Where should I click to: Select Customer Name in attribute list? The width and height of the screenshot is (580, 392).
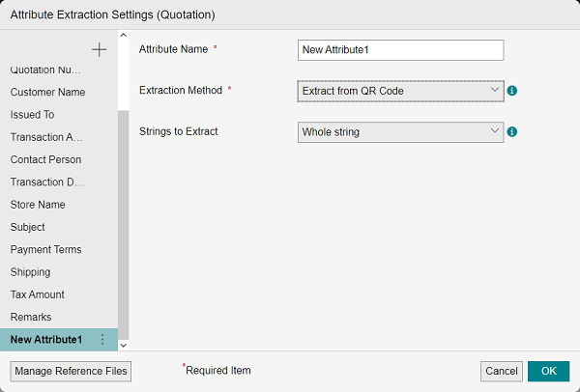click(x=47, y=92)
